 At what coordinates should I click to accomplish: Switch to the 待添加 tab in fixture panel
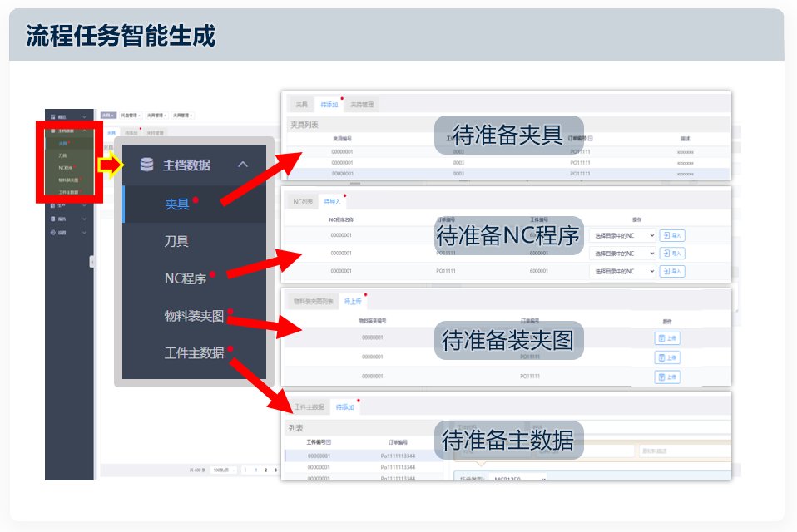pyautogui.click(x=329, y=105)
